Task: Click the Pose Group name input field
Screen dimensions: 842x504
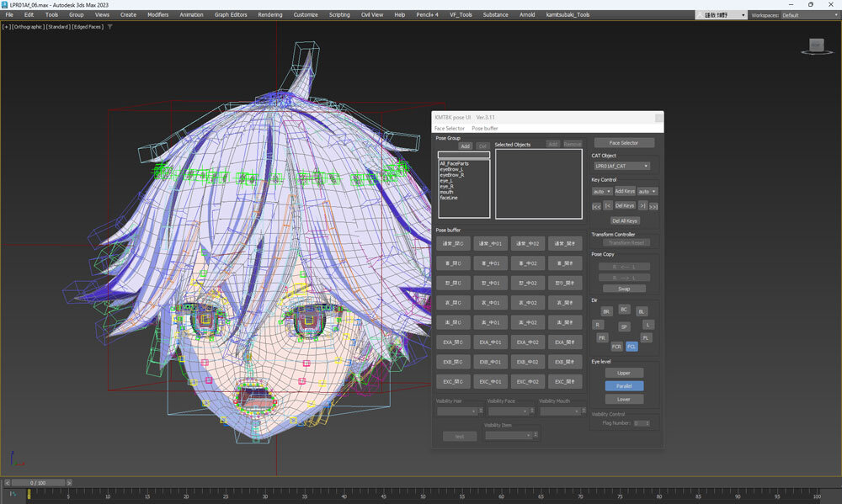Action: [464, 155]
